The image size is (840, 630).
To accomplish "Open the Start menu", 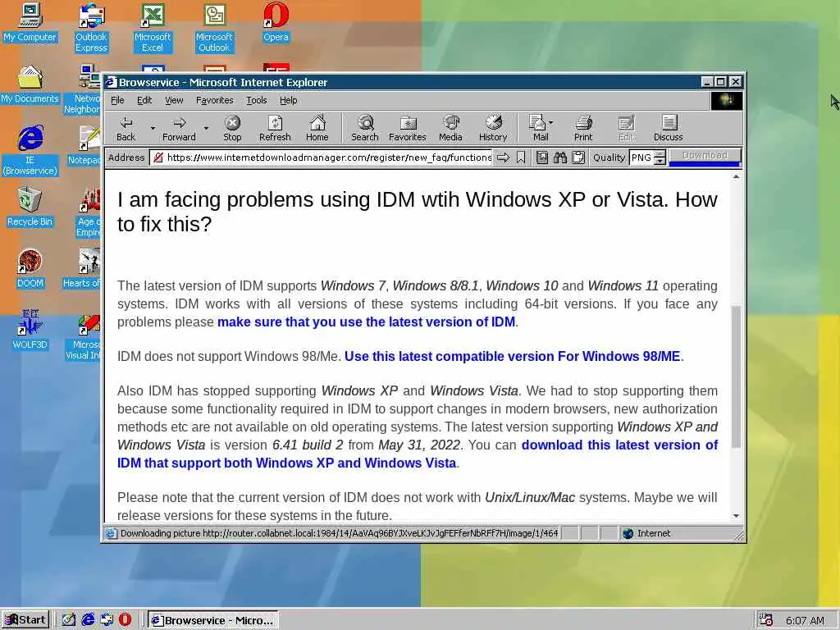I will [25, 620].
